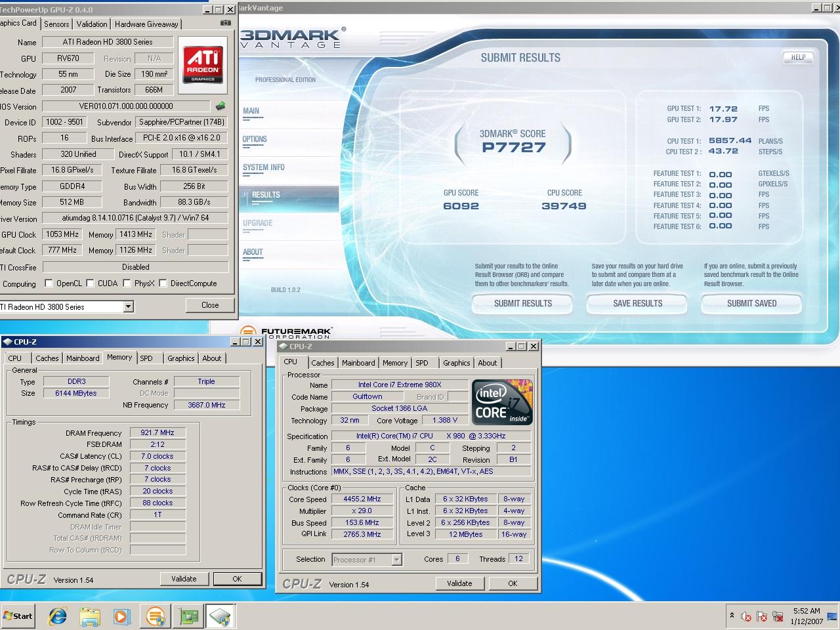Viewport: 840px width, 630px height.
Task: Open SYSTEM INFO in 3DMark Vantage
Action: point(264,167)
